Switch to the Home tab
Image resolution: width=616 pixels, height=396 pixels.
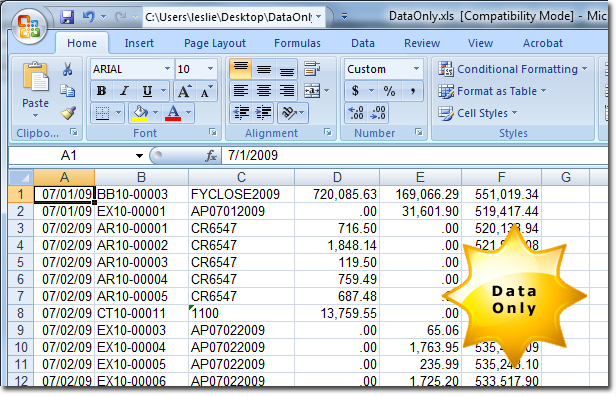point(82,43)
